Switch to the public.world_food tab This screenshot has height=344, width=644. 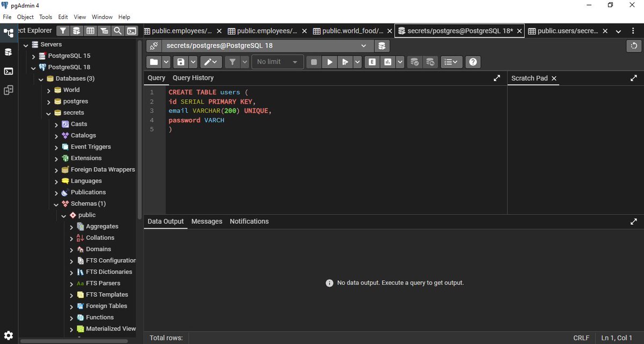tap(353, 31)
